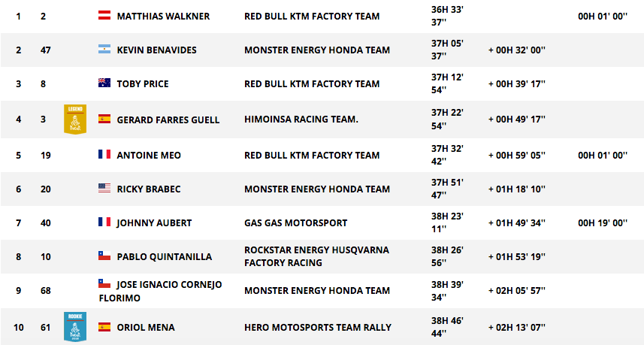Click the blue Rookie badge in row 10
This screenshot has height=345, width=644.
pyautogui.click(x=75, y=327)
